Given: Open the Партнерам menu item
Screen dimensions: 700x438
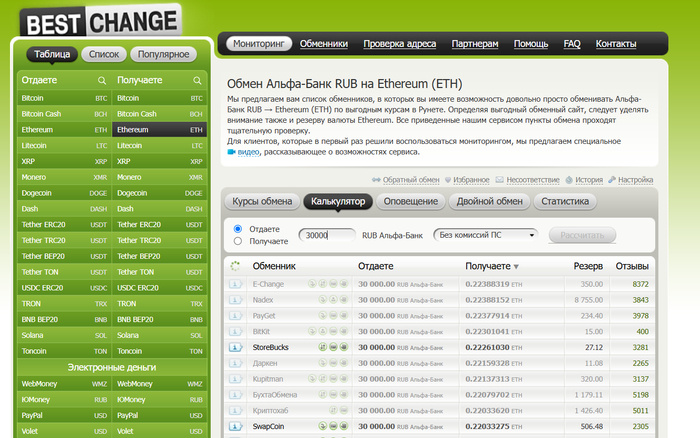Looking at the screenshot, I should click(475, 44).
